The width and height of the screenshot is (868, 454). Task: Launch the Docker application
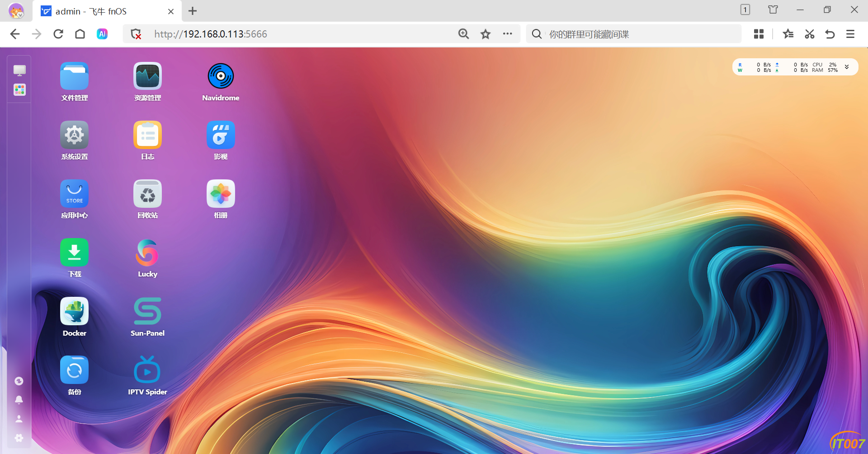(74, 311)
